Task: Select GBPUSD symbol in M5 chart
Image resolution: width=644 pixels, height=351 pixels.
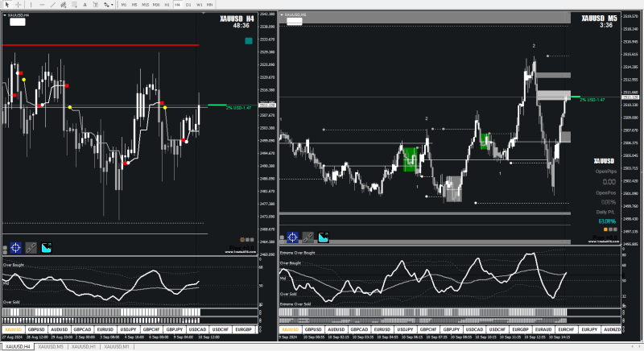Action: 313,329
